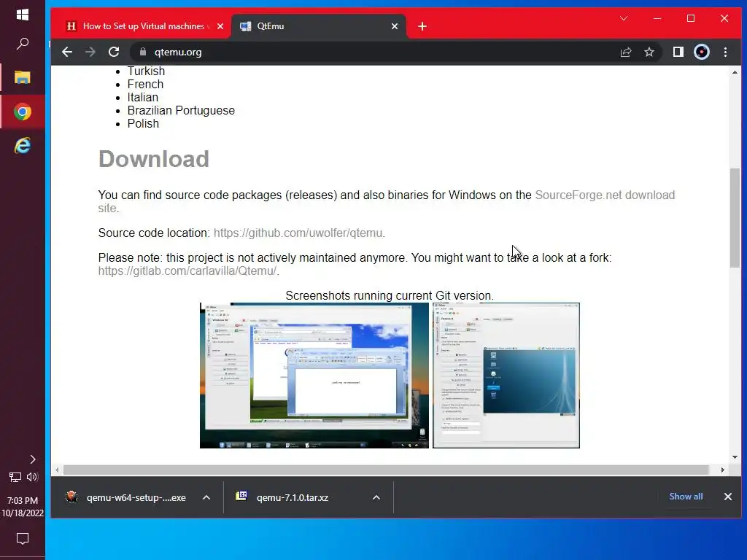Close the downloads bar
Viewport: 747px width, 560px height.
(x=728, y=497)
